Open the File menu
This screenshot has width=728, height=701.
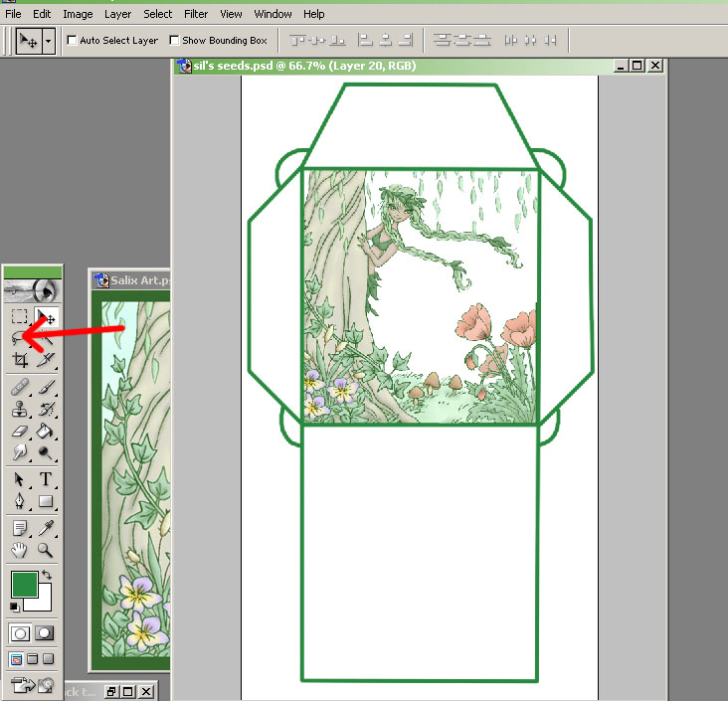pos(13,14)
